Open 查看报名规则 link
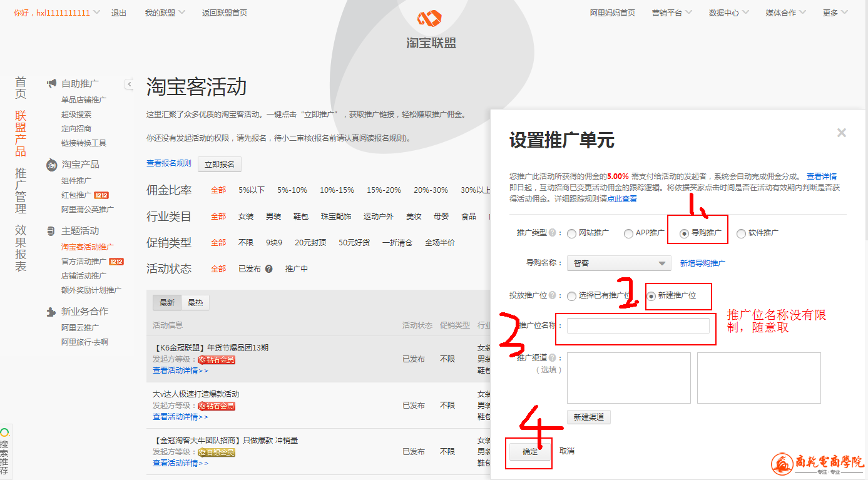Viewport: 868px width, 480px height. (169, 163)
